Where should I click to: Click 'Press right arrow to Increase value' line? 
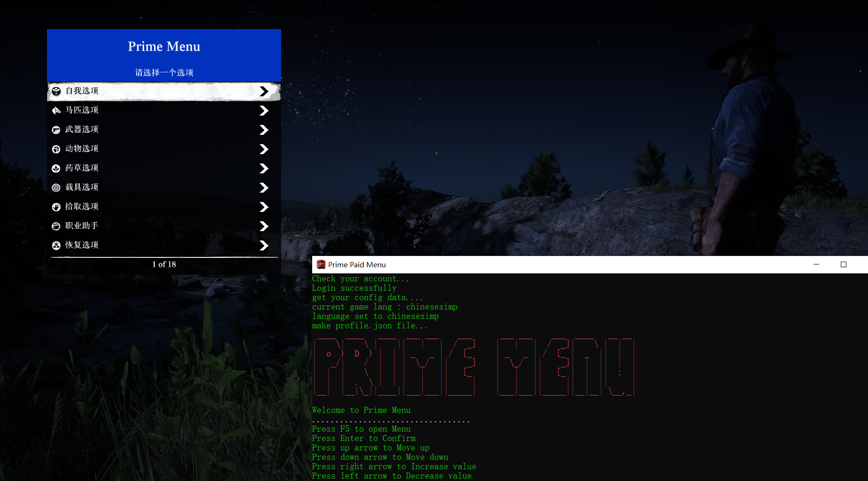tap(394, 467)
